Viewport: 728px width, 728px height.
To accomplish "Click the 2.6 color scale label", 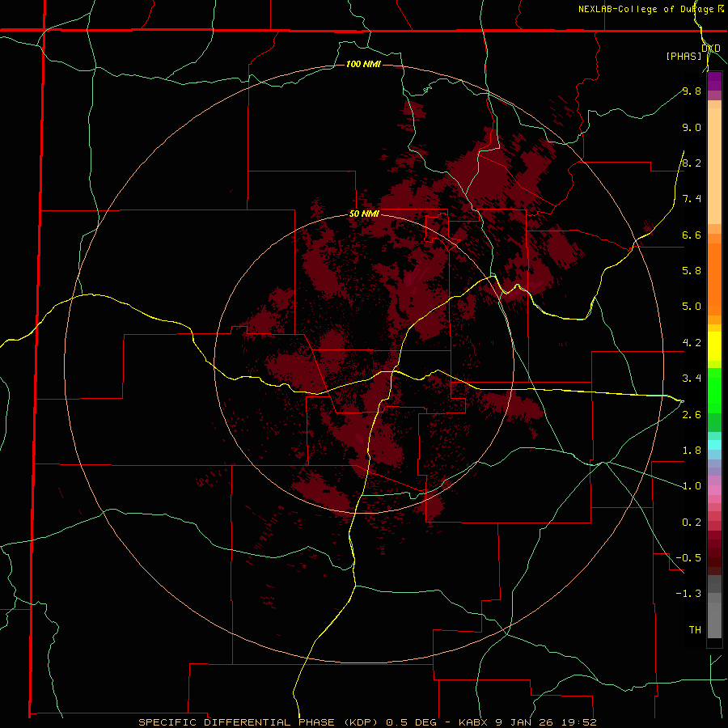I will (x=692, y=415).
